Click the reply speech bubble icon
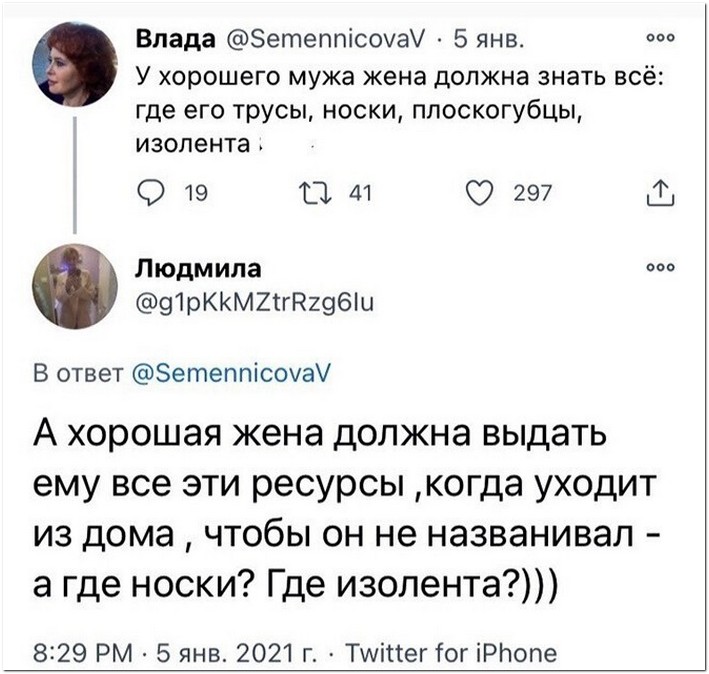 [x=151, y=193]
